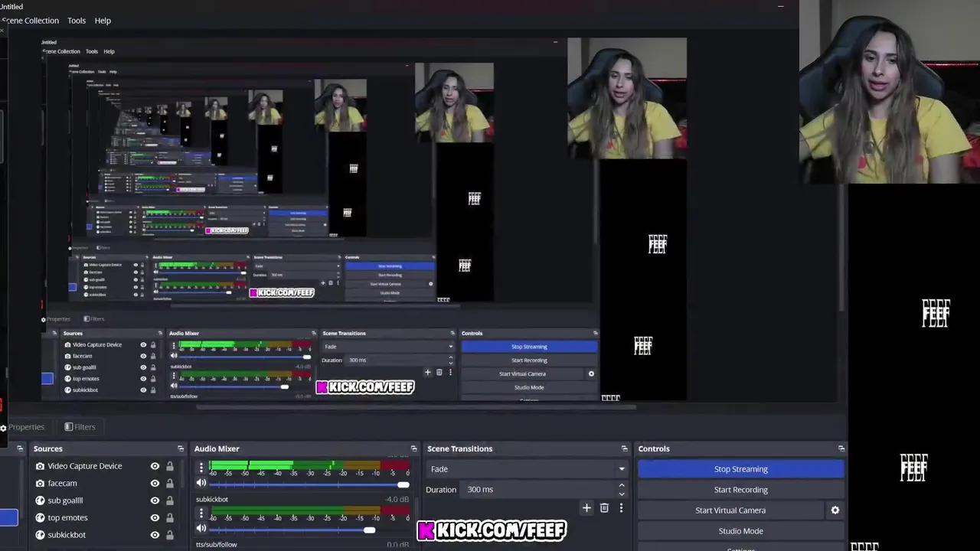Click the globe icon beside top emotes
This screenshot has width=980, height=551.
click(40, 518)
